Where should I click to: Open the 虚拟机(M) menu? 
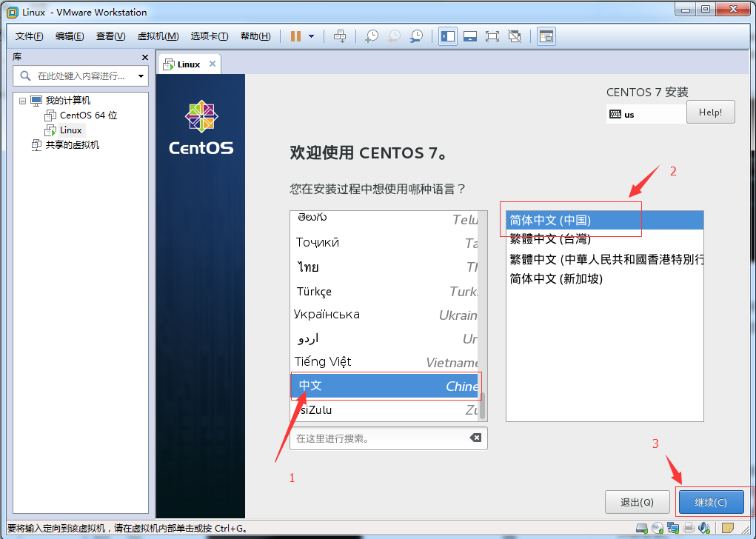158,36
